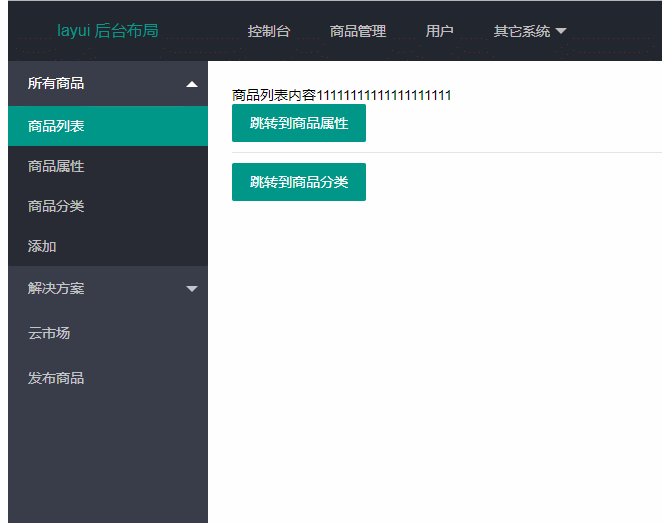Screen dimensions: 662x523
Task: Open 商品分类 in the sidebar
Action: coord(56,206)
